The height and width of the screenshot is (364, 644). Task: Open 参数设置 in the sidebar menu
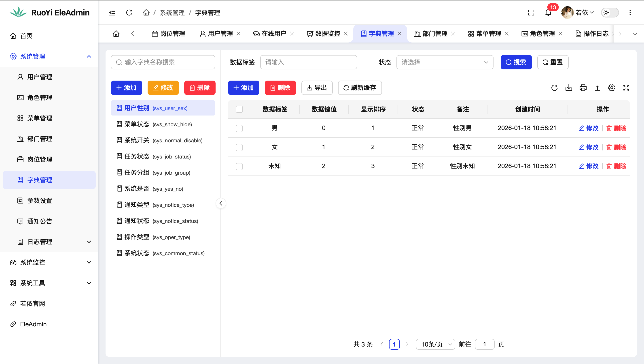(40, 201)
